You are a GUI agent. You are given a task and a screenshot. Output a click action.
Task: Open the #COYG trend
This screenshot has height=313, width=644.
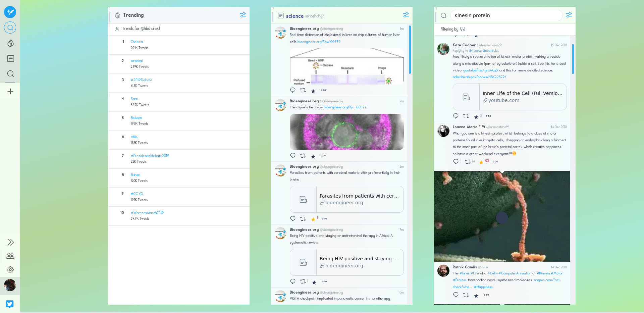pyautogui.click(x=137, y=194)
